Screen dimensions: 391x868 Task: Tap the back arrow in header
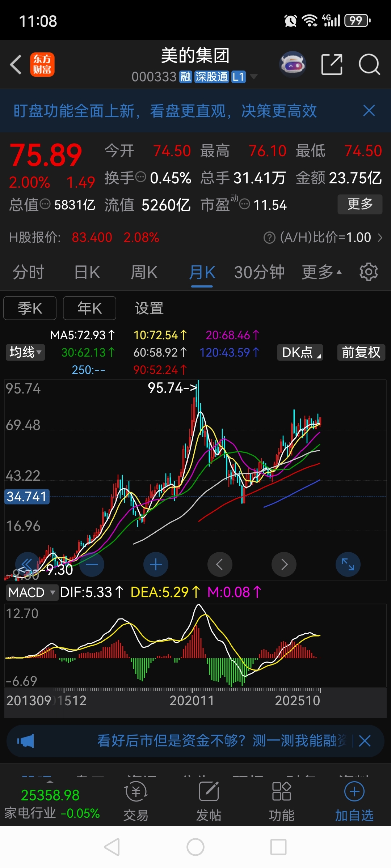(x=16, y=65)
